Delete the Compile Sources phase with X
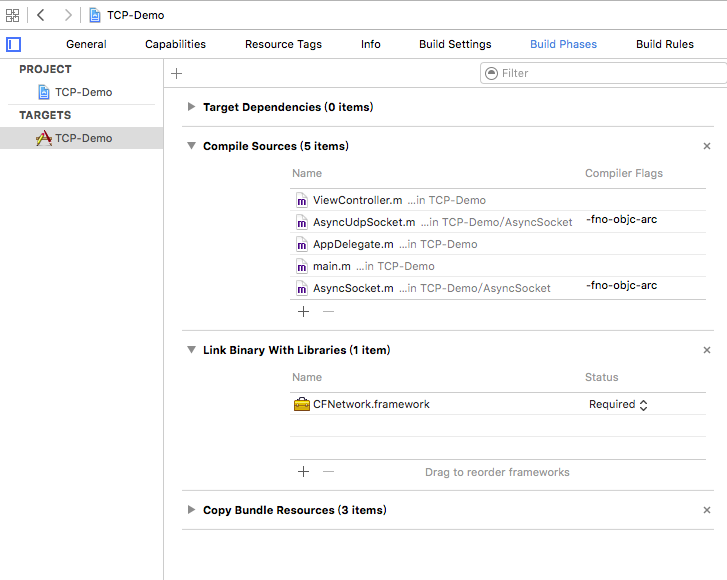Viewport: 727px width, 580px height. click(x=707, y=146)
